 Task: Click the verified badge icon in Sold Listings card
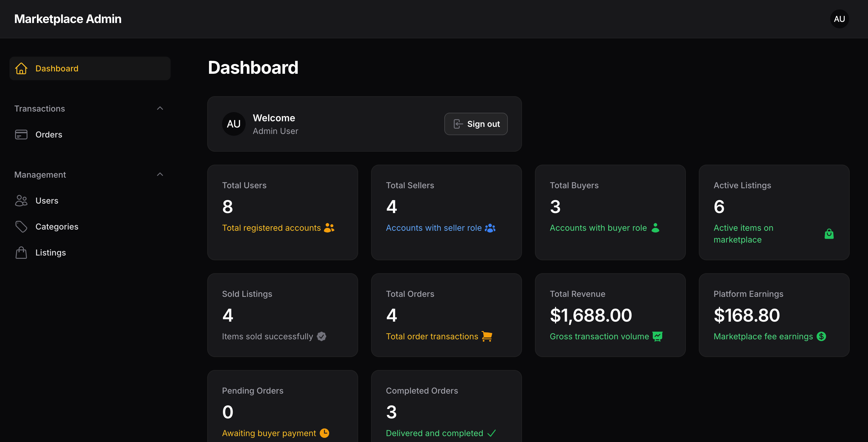(322, 336)
